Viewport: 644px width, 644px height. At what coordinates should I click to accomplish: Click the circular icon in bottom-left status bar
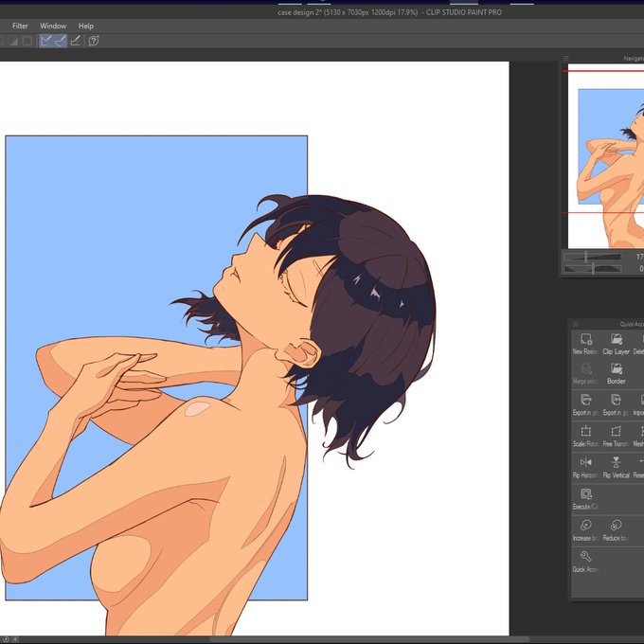tap(6, 639)
